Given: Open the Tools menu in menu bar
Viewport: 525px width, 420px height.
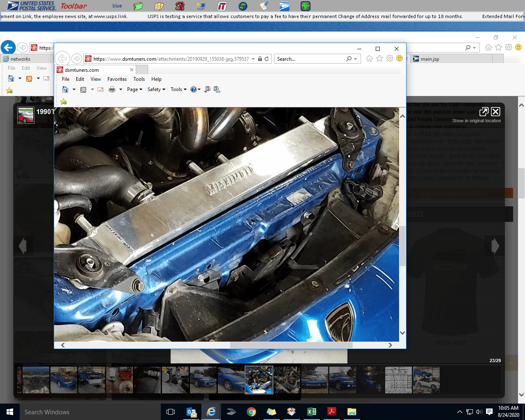Looking at the screenshot, I should pyautogui.click(x=139, y=79).
